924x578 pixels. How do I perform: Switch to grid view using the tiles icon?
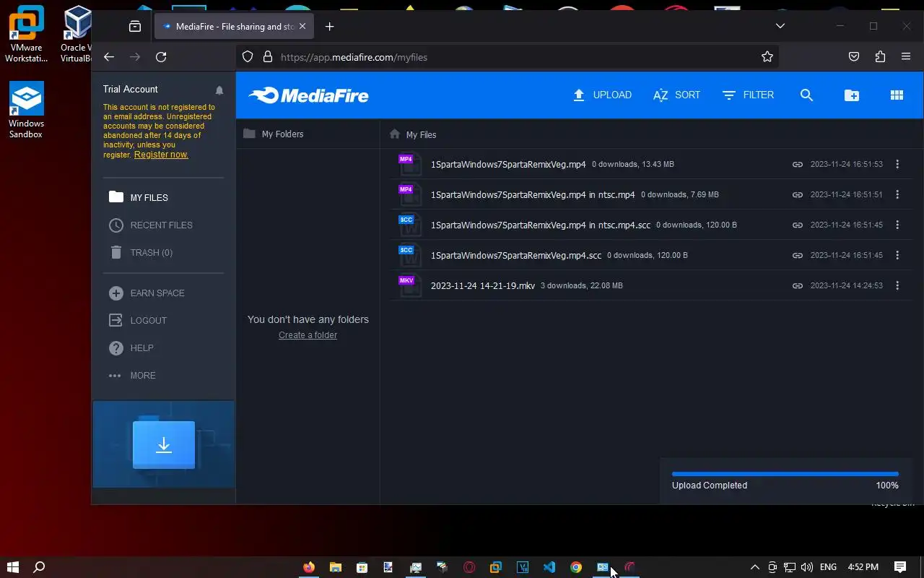(x=897, y=95)
